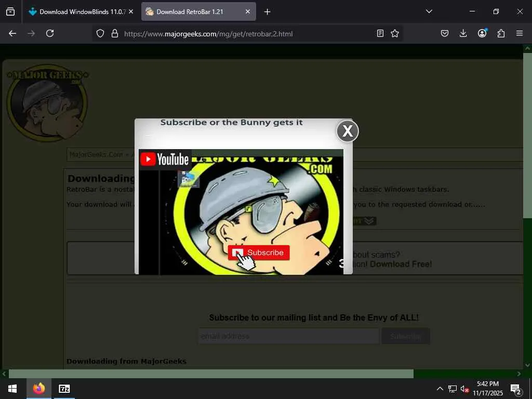Open the taskbar clock showing 5:42 PM
The width and height of the screenshot is (532, 399).
[x=488, y=389]
